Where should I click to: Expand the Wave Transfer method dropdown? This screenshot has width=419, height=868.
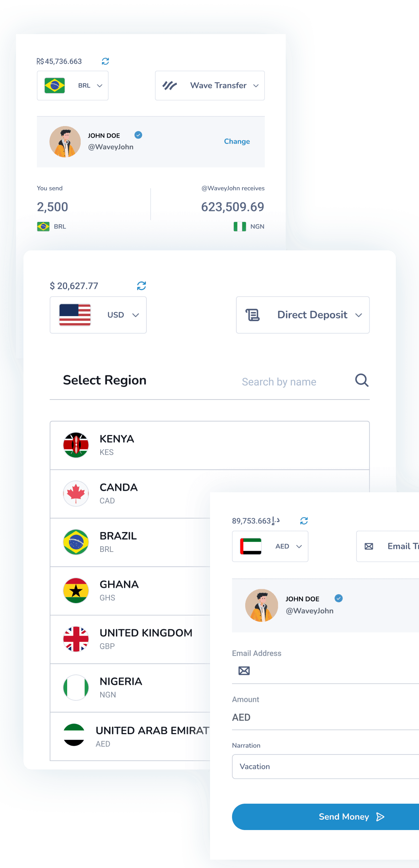210,86
